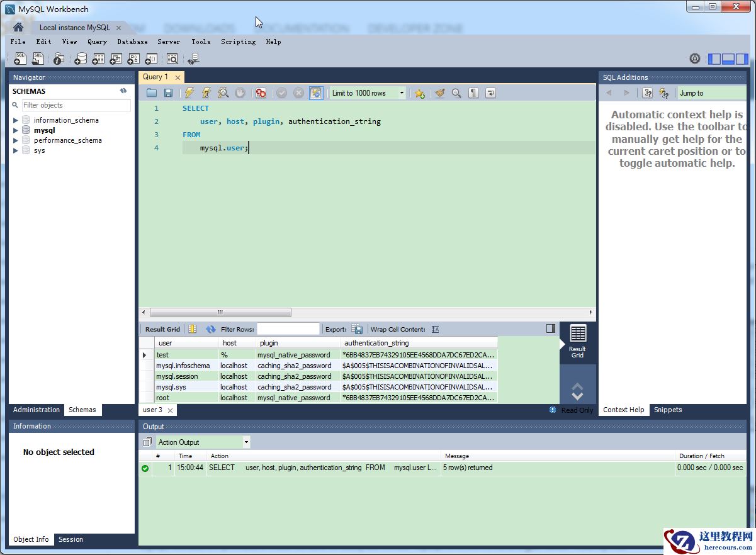
Task: Click the Result Grid side button
Action: pyautogui.click(x=577, y=342)
